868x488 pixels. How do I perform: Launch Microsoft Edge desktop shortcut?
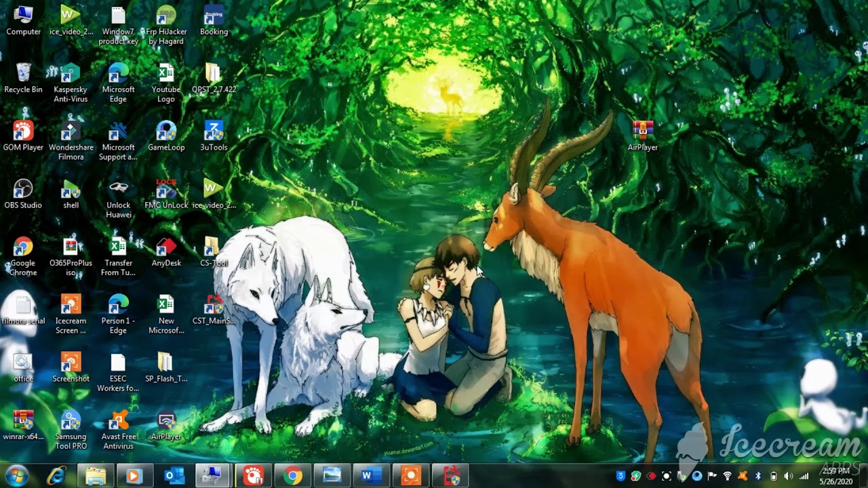coord(118,83)
